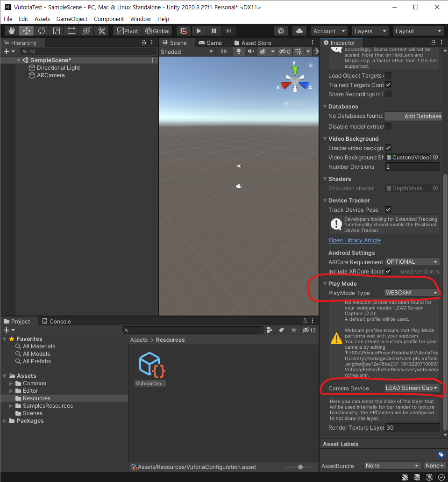Screen dimensions: 448x482
Task: Select the Rect tool
Action: 71,31
